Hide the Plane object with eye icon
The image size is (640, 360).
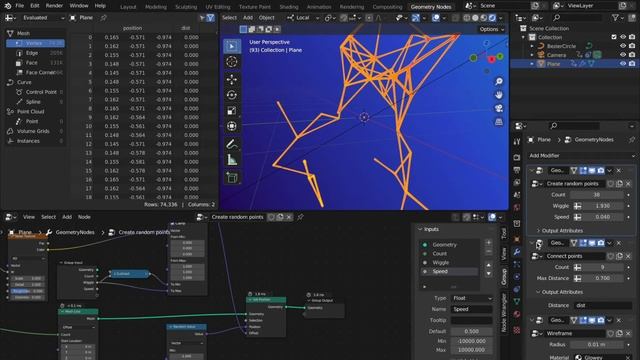623,64
